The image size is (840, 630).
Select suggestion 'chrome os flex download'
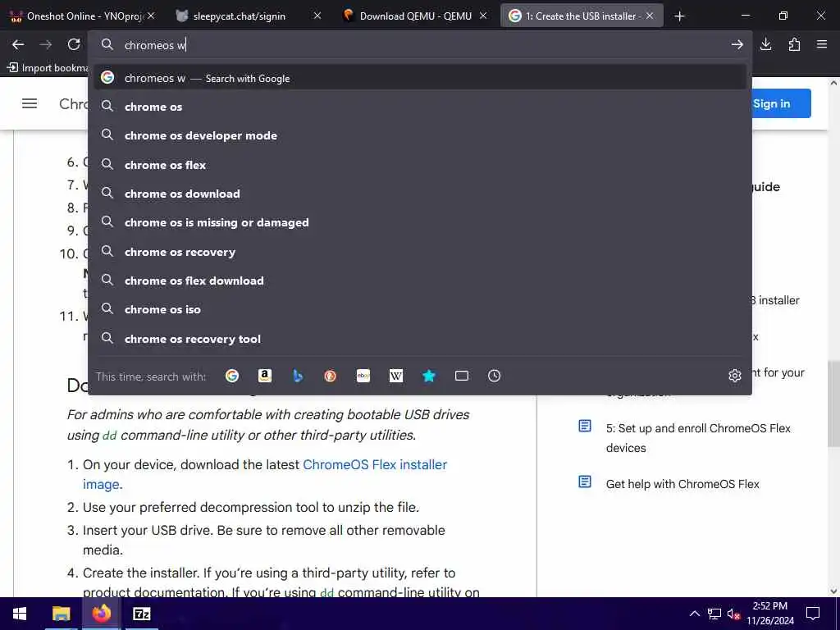(x=420, y=281)
